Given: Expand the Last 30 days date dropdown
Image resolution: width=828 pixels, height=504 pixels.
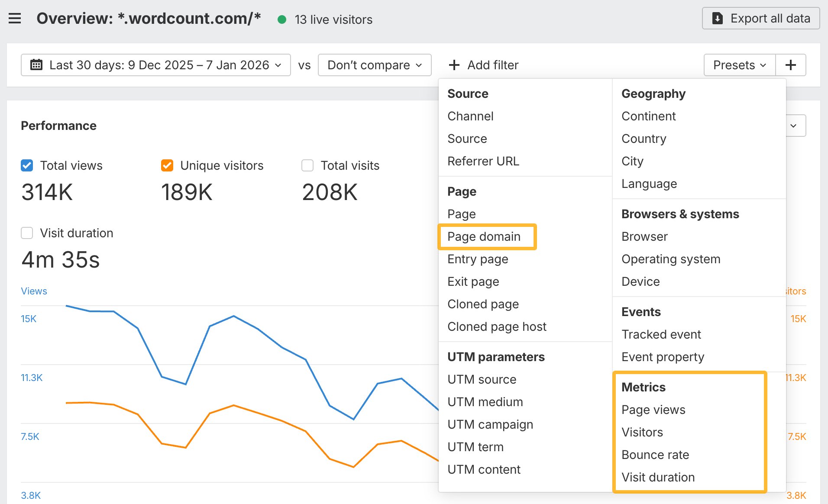Looking at the screenshot, I should [156, 65].
